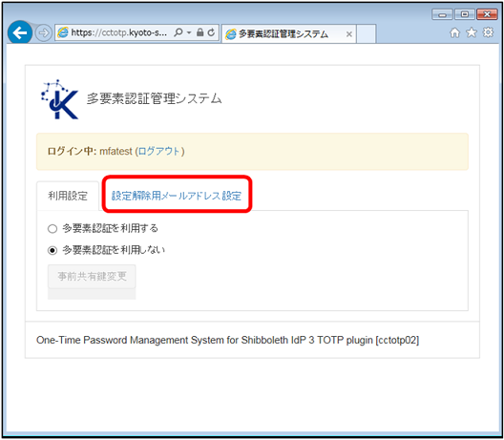Select the 利用設定 tab

pyautogui.click(x=68, y=196)
